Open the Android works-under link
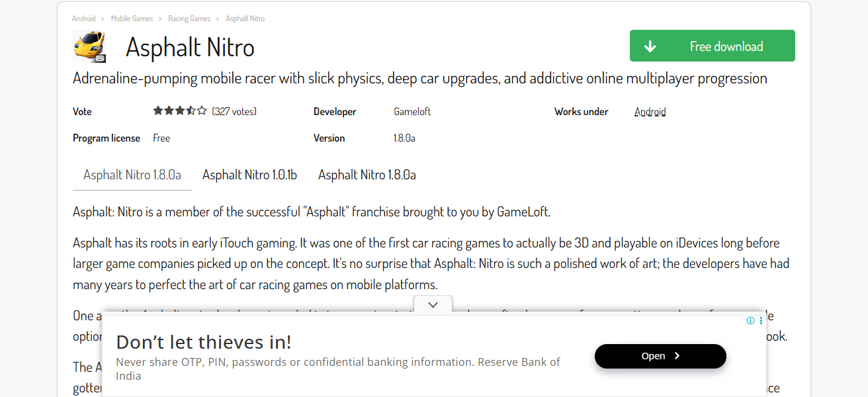This screenshot has width=868, height=397. 650,111
